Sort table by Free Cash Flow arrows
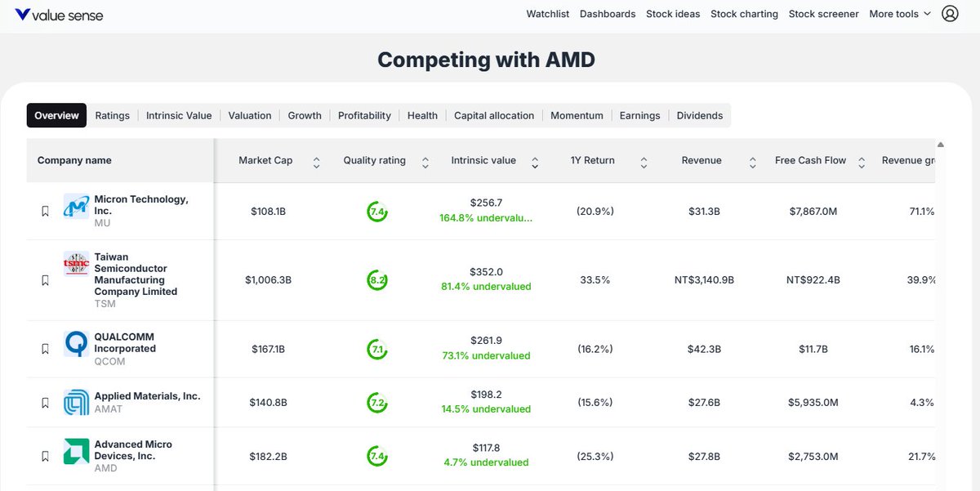Viewport: 980px width, 491px height. click(x=861, y=161)
